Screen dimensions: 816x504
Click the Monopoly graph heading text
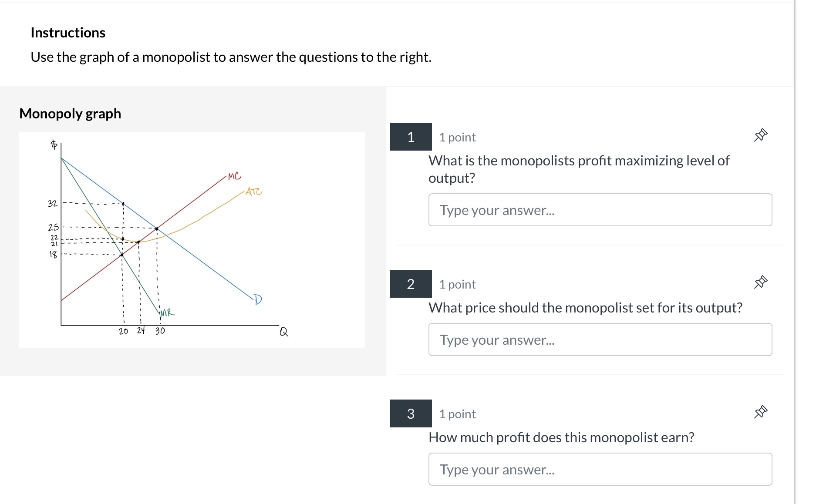[x=70, y=114]
